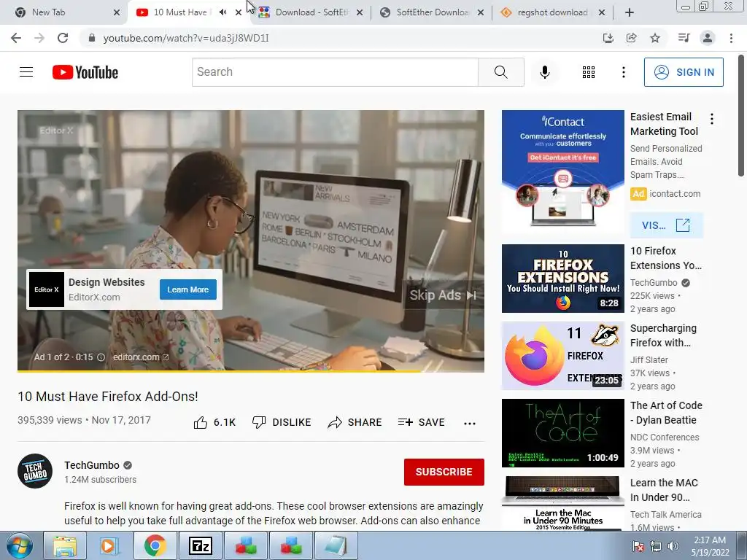Mute the tab via speaker icon
Image resolution: width=747 pixels, height=560 pixels.
[223, 12]
